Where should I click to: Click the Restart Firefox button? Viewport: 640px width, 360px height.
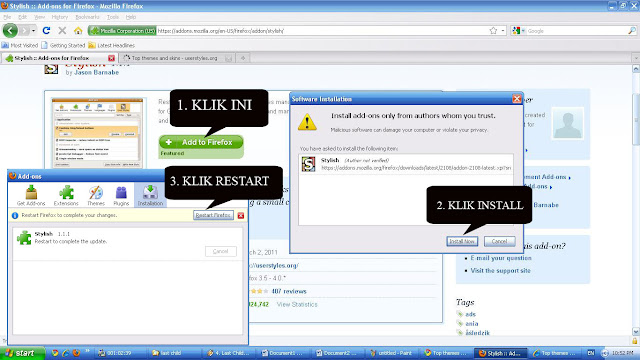click(x=213, y=215)
